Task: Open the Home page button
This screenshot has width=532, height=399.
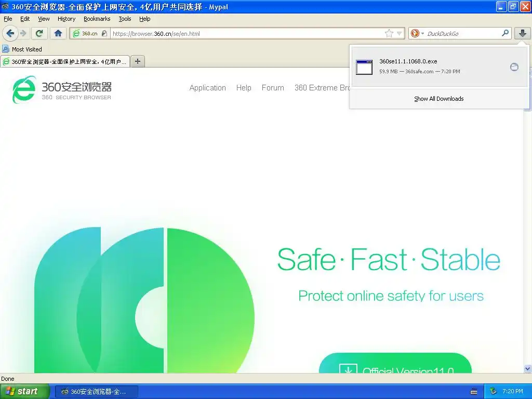Action: point(58,33)
